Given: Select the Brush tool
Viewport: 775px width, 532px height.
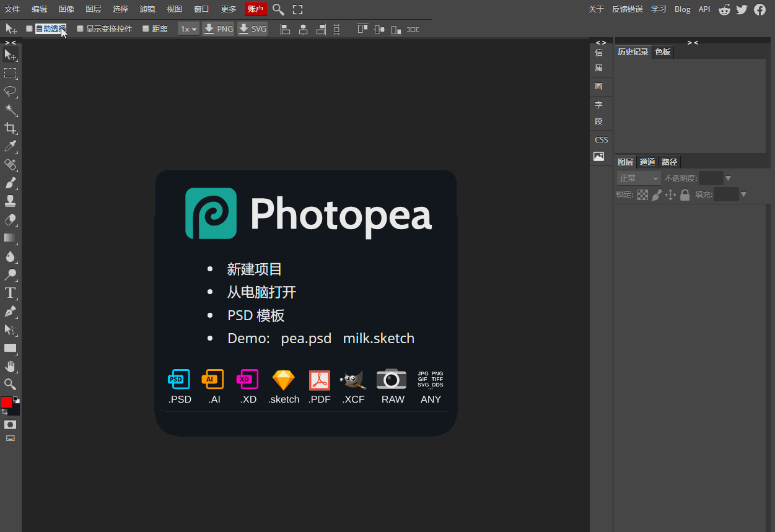Looking at the screenshot, I should (x=11, y=183).
